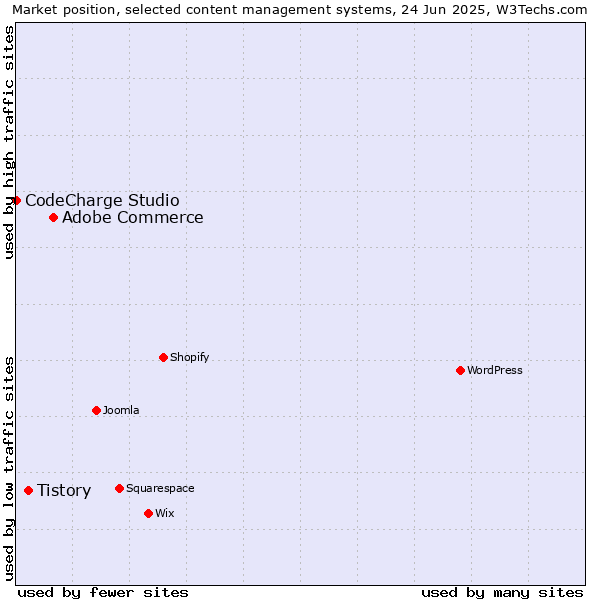Click the Tistory red data point
Screen dimensions: 600x600
(28, 491)
